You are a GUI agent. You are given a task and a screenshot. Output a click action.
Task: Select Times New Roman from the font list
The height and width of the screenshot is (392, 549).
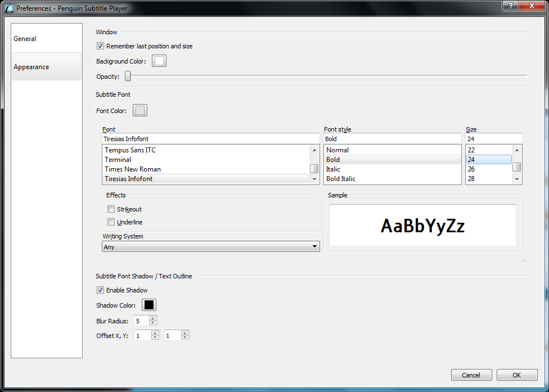(132, 169)
